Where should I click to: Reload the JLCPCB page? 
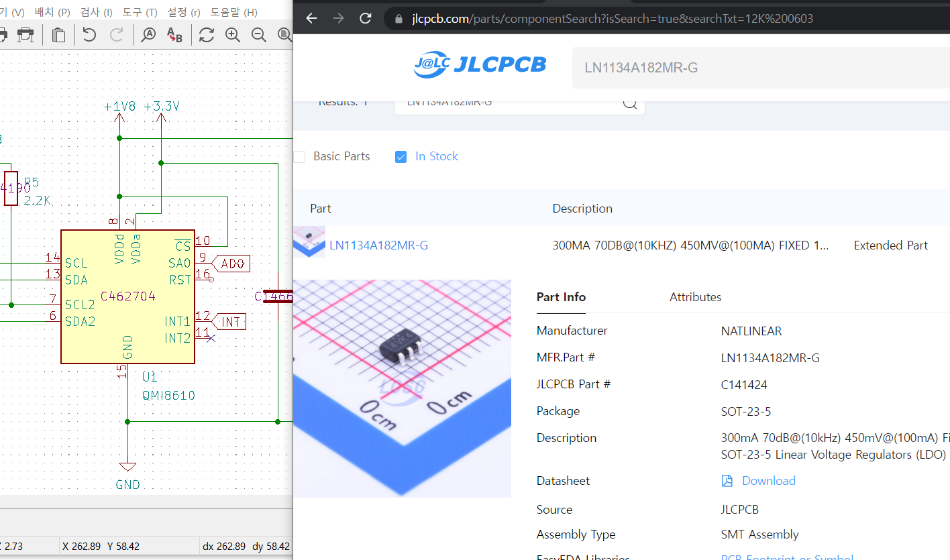pos(366,18)
